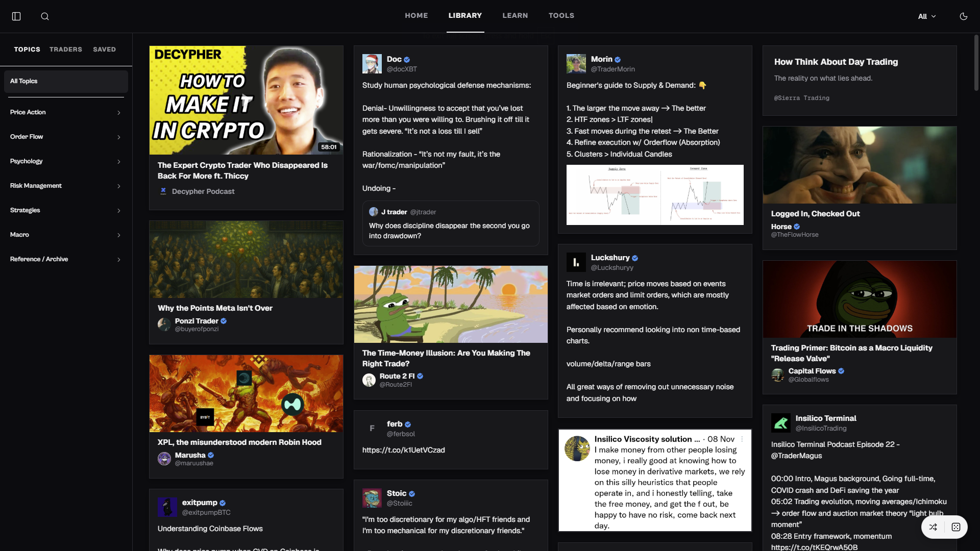Open the TOOLS tab
Screen dimensions: 980x551
tap(561, 16)
